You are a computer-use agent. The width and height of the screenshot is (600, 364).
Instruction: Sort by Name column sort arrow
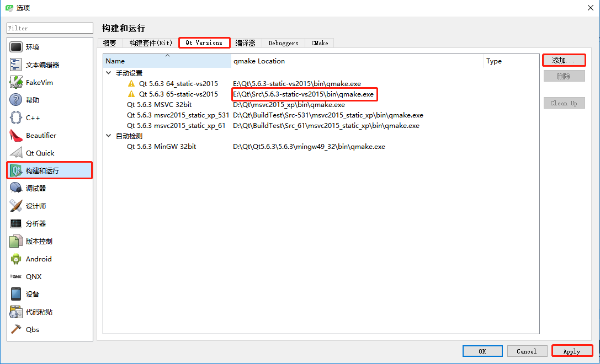[167, 56]
